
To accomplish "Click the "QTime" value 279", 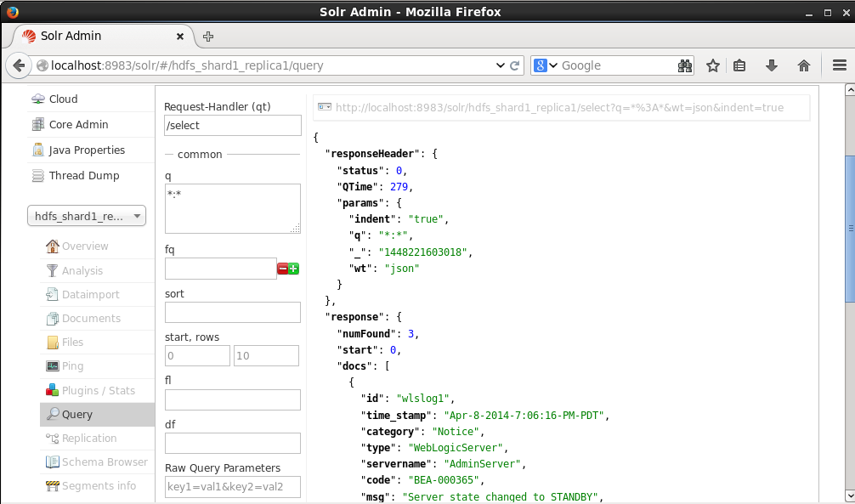I will pos(399,186).
